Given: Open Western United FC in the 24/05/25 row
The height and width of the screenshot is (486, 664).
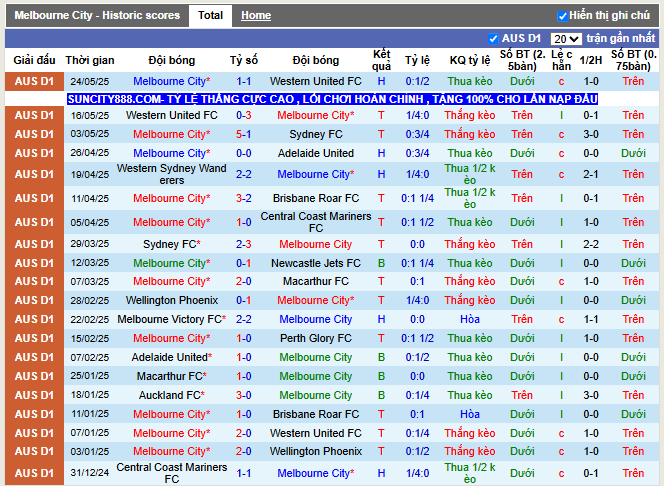Looking at the screenshot, I should pos(315,81).
